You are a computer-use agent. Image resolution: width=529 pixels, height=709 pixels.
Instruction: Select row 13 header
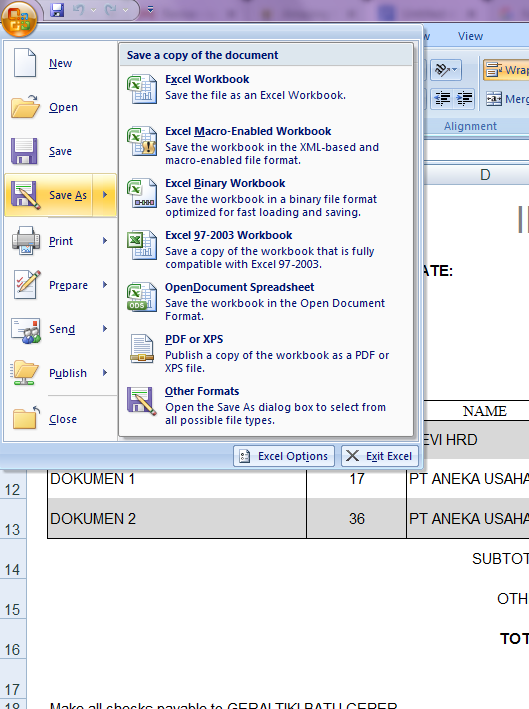click(13, 519)
